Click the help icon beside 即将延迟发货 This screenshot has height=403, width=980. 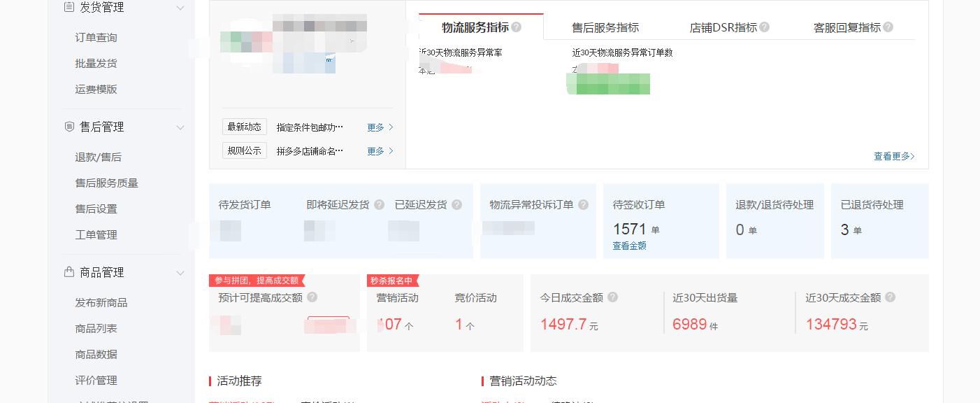379,205
